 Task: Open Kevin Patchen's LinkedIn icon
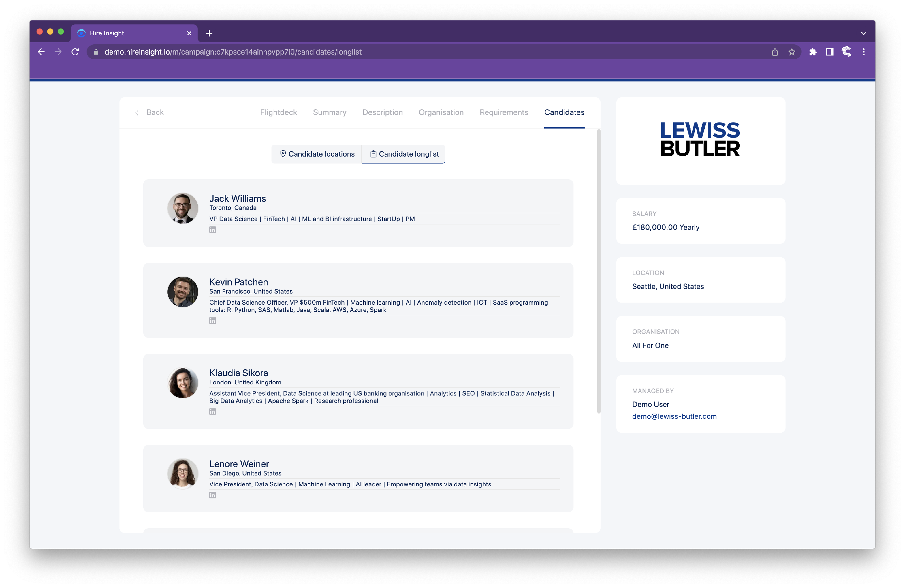pos(213,321)
